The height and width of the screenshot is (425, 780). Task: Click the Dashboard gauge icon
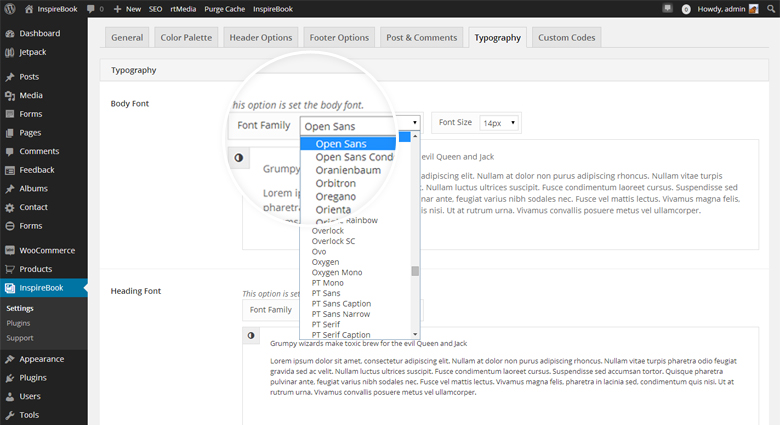(x=9, y=33)
